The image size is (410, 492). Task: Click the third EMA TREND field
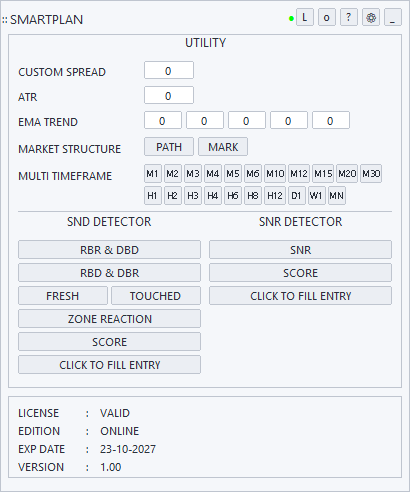[247, 120]
